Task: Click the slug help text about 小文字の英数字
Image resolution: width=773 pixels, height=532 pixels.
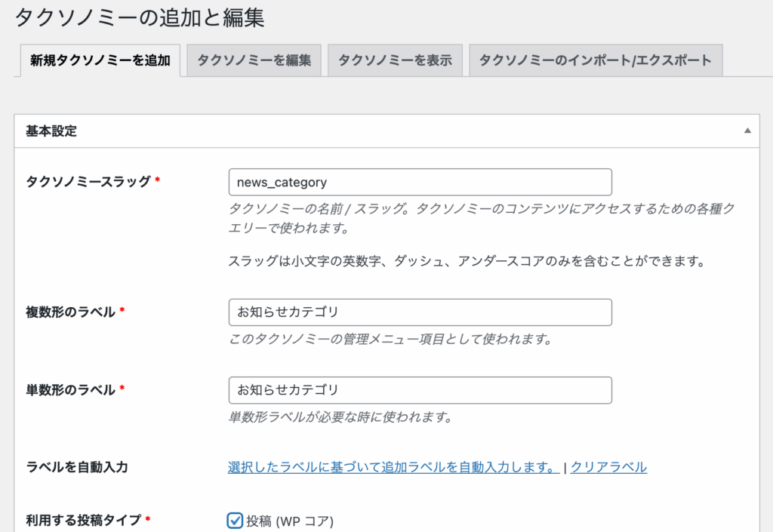Action: click(467, 262)
